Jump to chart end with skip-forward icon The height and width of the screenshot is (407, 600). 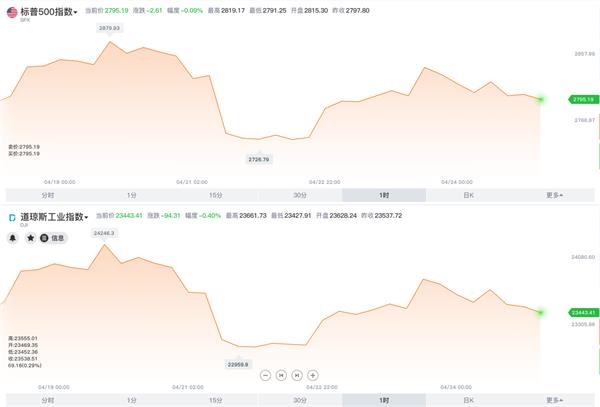[297, 375]
